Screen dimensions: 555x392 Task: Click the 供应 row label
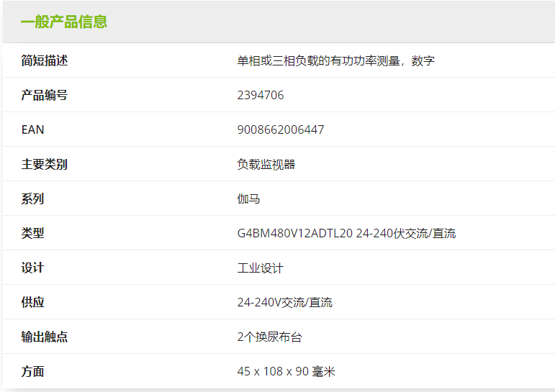tap(33, 302)
